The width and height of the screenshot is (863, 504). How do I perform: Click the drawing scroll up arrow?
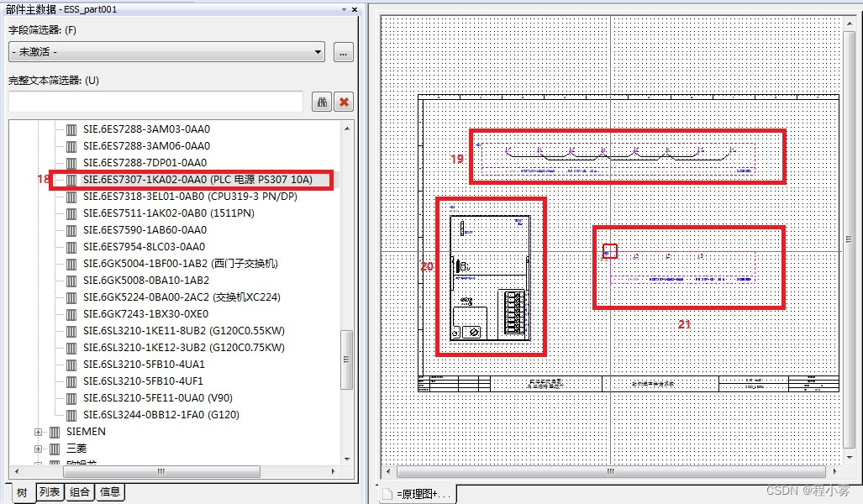click(x=849, y=24)
